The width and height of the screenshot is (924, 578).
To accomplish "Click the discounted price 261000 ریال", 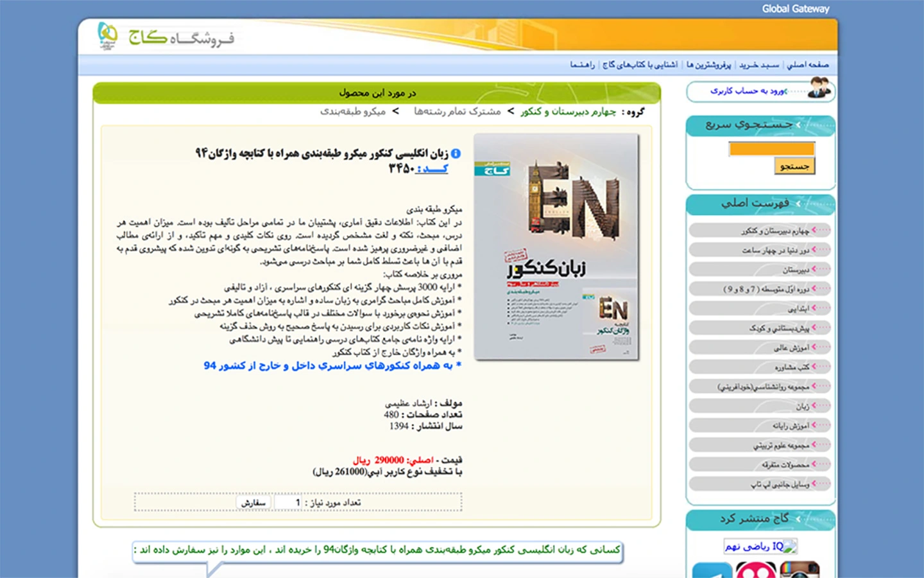I will click(340, 471).
